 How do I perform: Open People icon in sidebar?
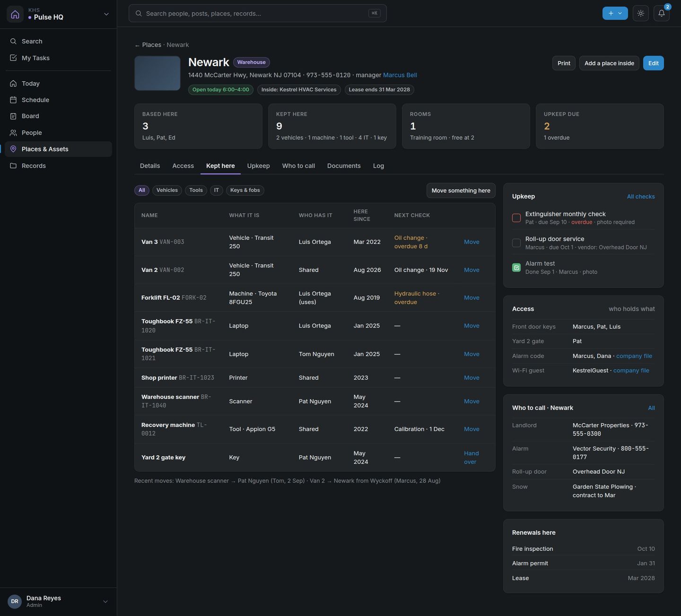pyautogui.click(x=13, y=132)
